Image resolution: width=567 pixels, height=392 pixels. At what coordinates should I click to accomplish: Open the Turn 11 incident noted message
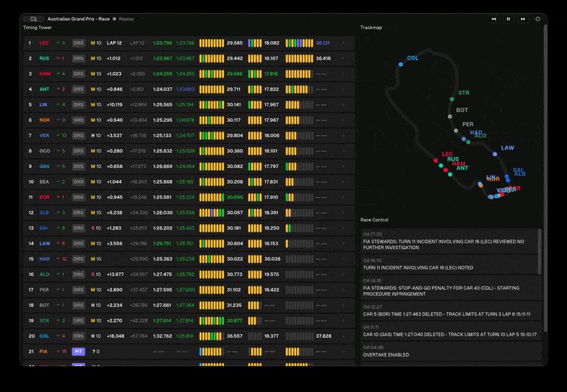tap(449, 264)
